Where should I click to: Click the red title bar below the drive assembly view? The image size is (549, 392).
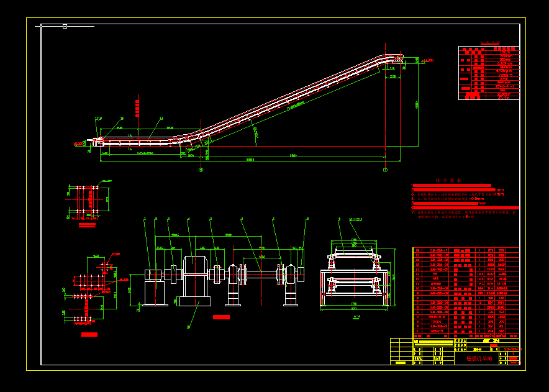[221, 317]
